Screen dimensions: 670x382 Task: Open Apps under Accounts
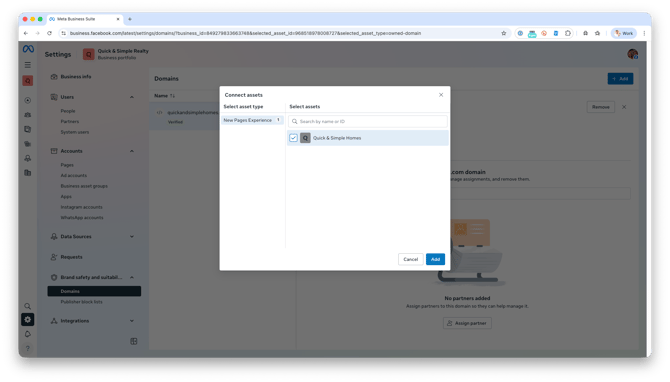(66, 197)
